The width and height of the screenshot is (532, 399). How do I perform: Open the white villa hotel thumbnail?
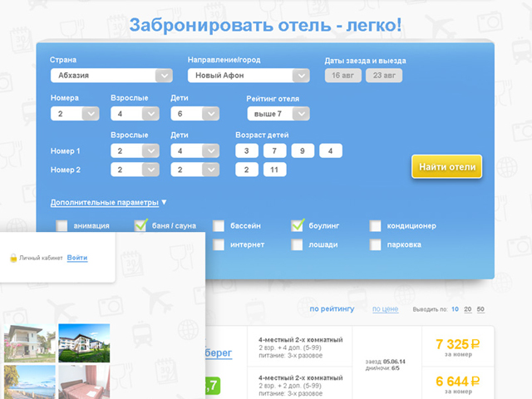[30, 343]
